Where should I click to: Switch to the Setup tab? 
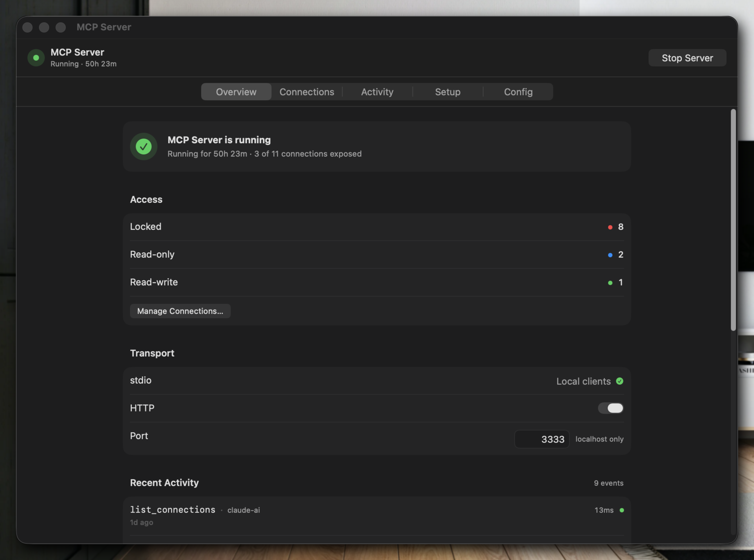[448, 91]
